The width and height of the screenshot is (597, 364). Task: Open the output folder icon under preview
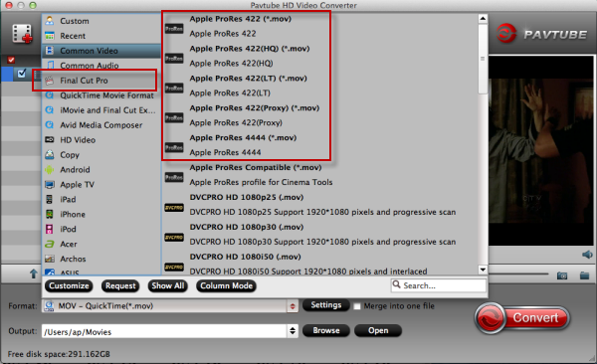point(584,275)
